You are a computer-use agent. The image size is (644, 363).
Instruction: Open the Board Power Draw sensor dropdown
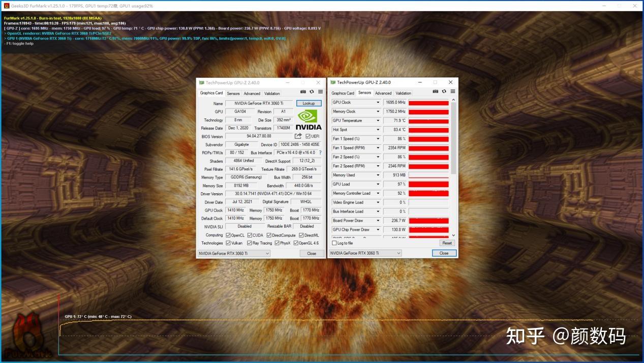coord(378,221)
